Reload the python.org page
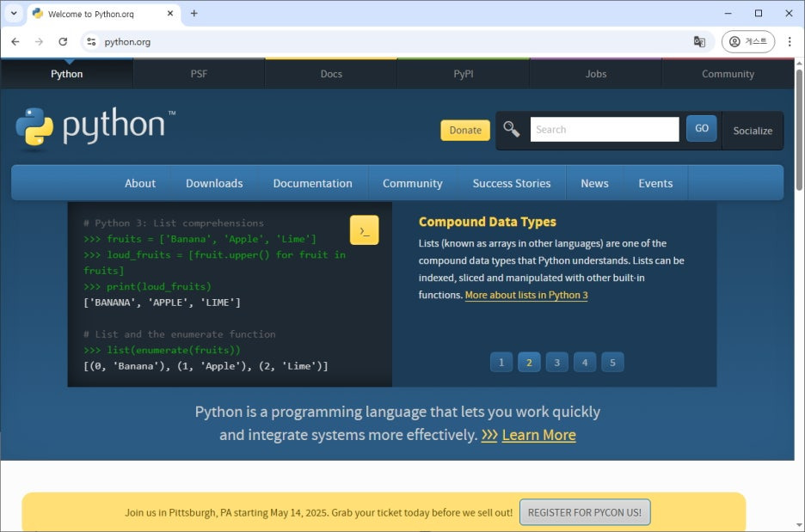This screenshot has height=532, width=805. coord(63,41)
